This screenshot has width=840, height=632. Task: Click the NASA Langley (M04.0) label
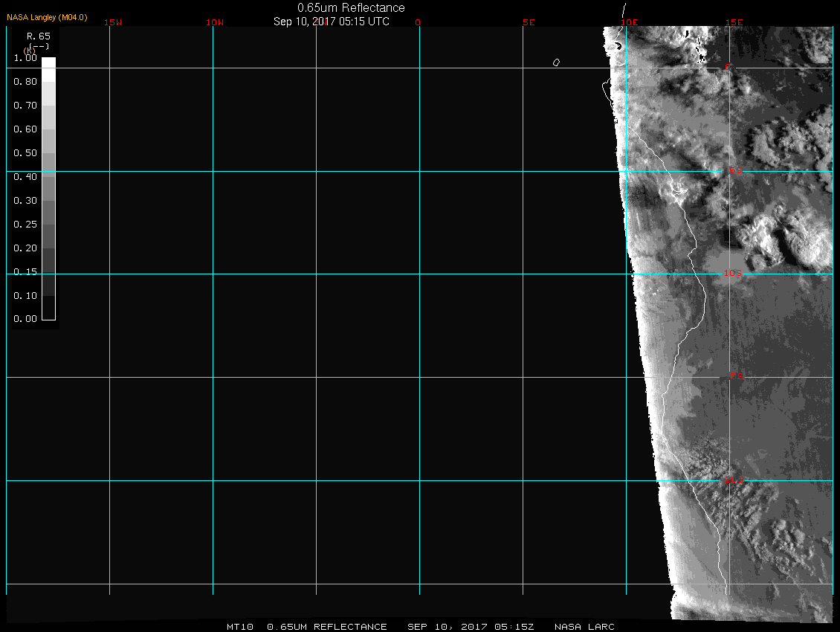tap(47, 17)
